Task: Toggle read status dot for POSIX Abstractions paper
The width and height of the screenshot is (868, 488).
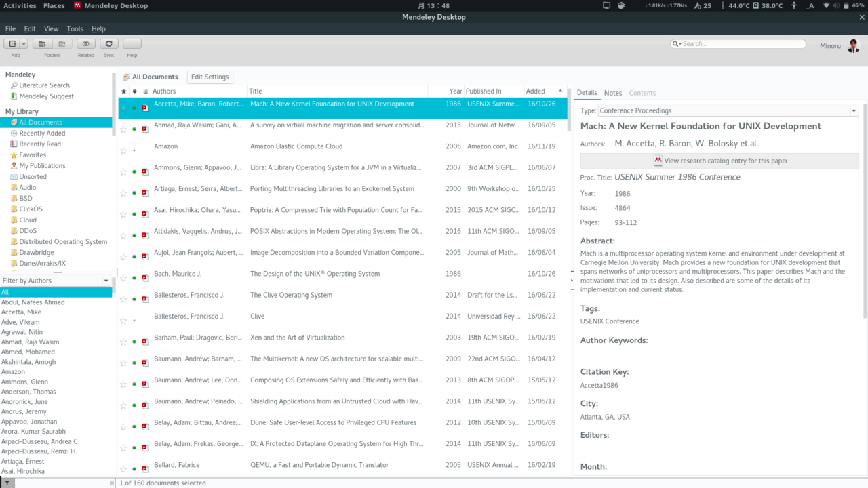Action: pos(134,235)
